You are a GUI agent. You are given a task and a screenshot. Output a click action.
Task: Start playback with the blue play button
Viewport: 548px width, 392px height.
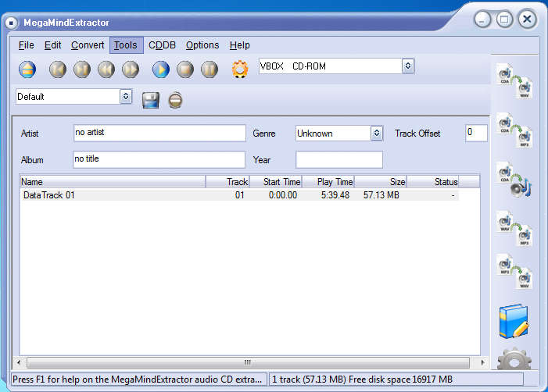[161, 69]
